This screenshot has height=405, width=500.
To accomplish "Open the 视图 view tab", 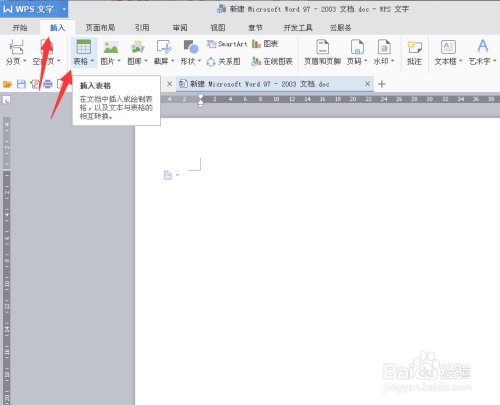I will (218, 28).
